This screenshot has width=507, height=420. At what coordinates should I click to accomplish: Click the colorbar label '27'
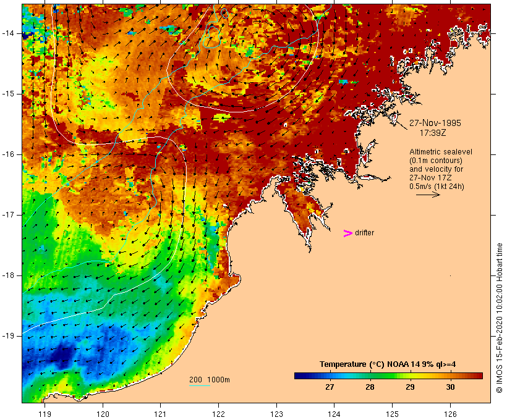pyautogui.click(x=330, y=387)
